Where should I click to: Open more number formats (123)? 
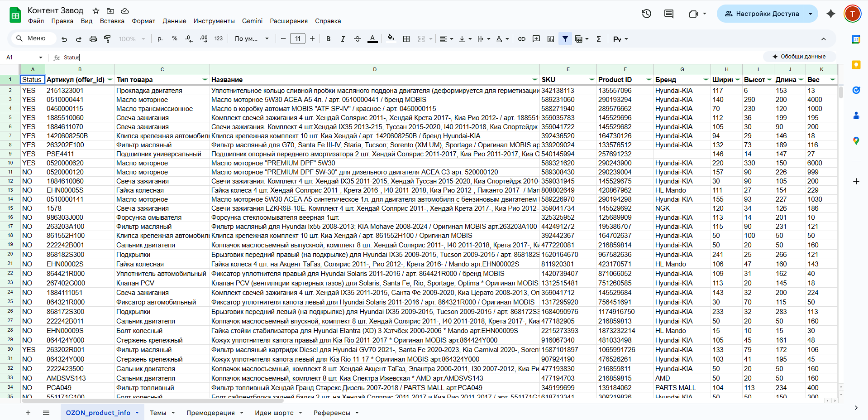219,39
